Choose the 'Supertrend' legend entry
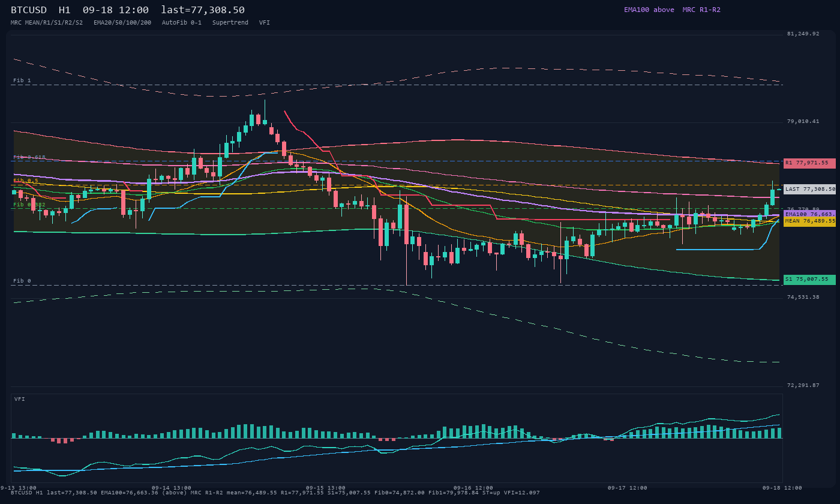This screenshot has height=504, width=840. point(230,23)
